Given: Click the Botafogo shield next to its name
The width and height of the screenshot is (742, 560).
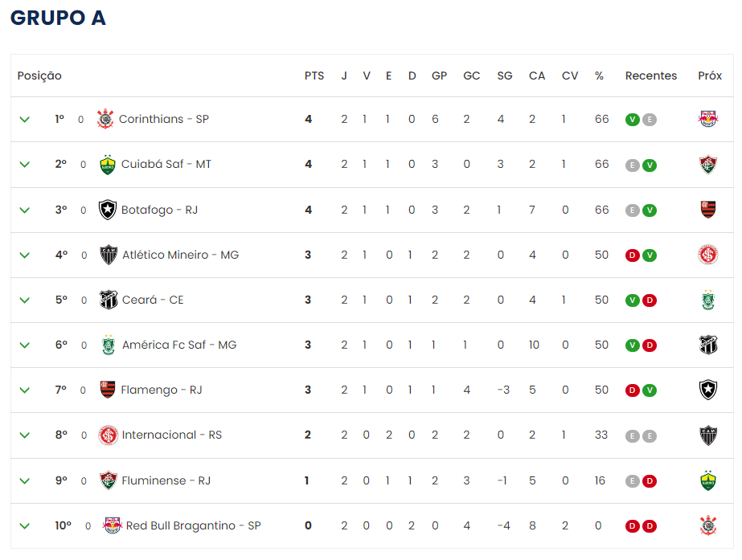Looking at the screenshot, I should (108, 210).
